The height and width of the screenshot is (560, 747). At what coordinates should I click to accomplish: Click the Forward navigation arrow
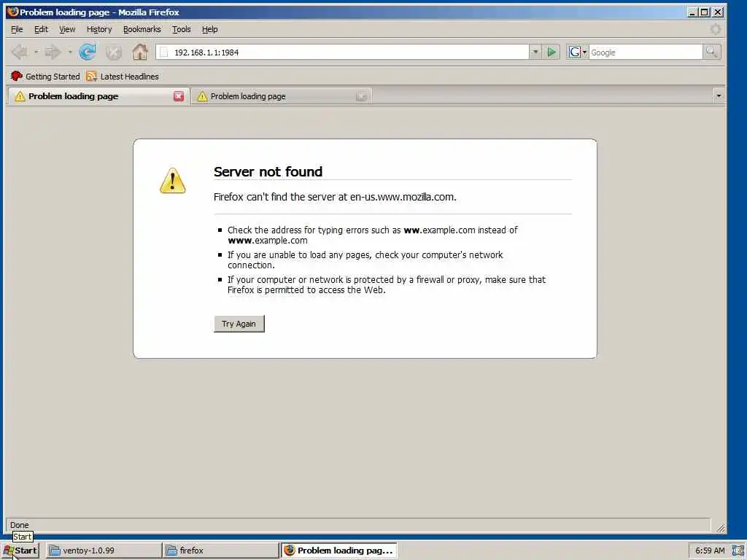(53, 52)
